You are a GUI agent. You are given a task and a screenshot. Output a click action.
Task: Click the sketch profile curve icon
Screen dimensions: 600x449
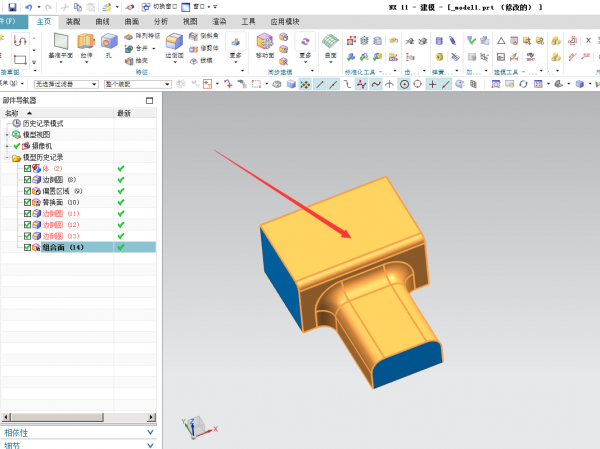pos(20,41)
